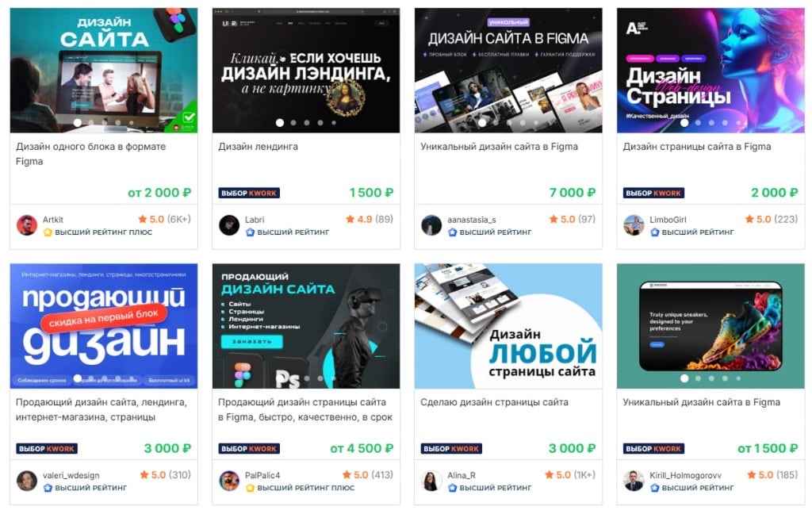
Task: Click Kirill_Holmogorovv's profile avatar
Action: point(634,481)
